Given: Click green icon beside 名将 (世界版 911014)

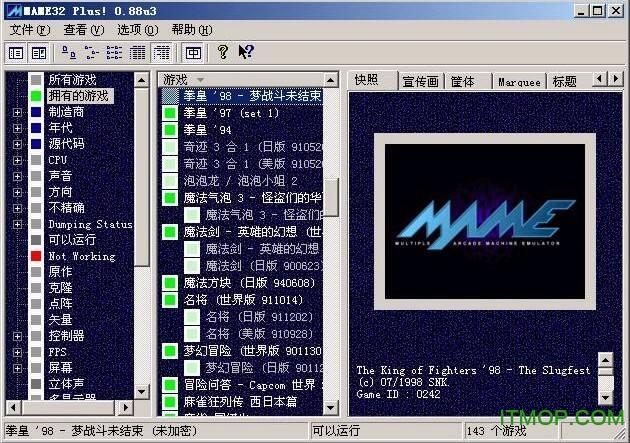Looking at the screenshot, I should [x=170, y=300].
